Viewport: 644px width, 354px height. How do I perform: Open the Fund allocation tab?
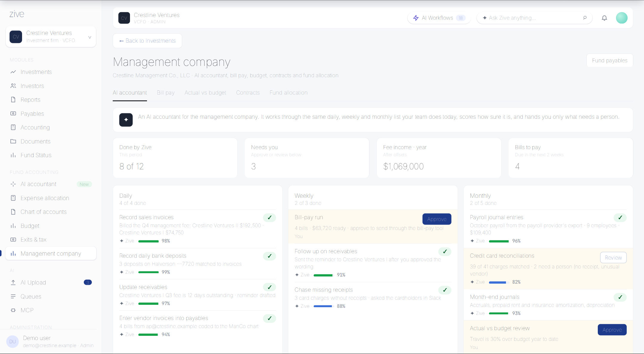289,93
